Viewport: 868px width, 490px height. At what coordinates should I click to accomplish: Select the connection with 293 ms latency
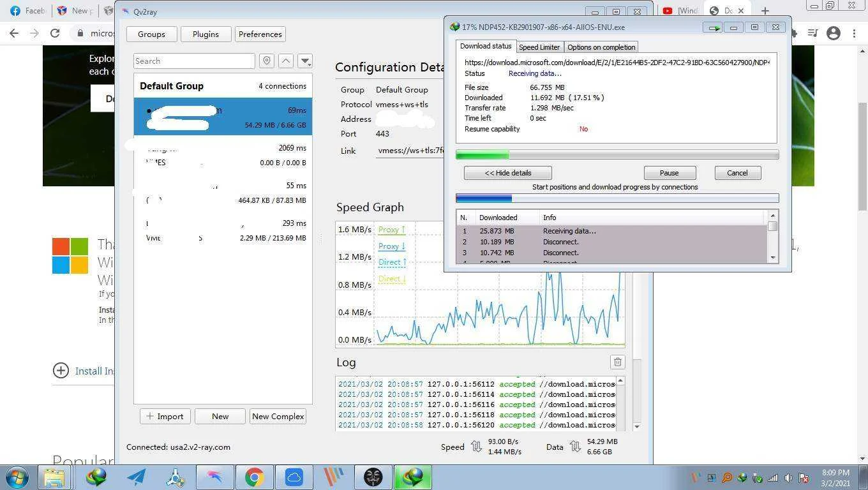click(223, 230)
